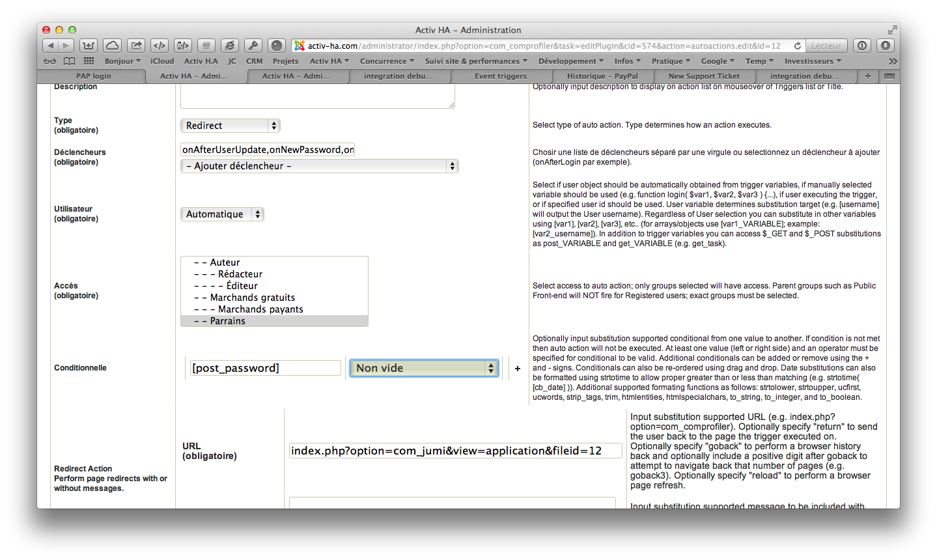Screen dimensions: 937x560
Task: Switch to the Historique – PayPal tab
Action: click(x=602, y=76)
